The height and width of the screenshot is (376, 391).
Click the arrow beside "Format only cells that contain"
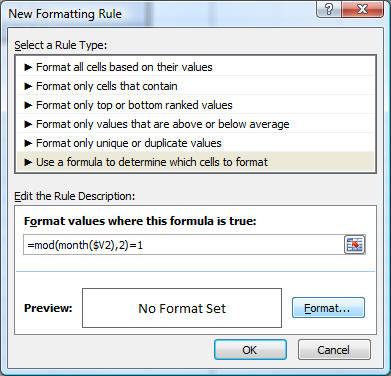tap(28, 86)
